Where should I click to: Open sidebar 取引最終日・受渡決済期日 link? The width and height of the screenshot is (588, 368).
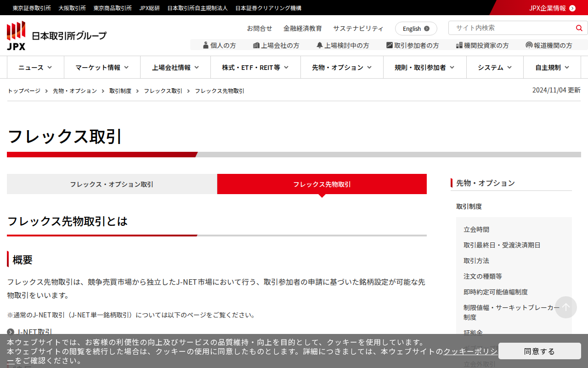click(502, 245)
